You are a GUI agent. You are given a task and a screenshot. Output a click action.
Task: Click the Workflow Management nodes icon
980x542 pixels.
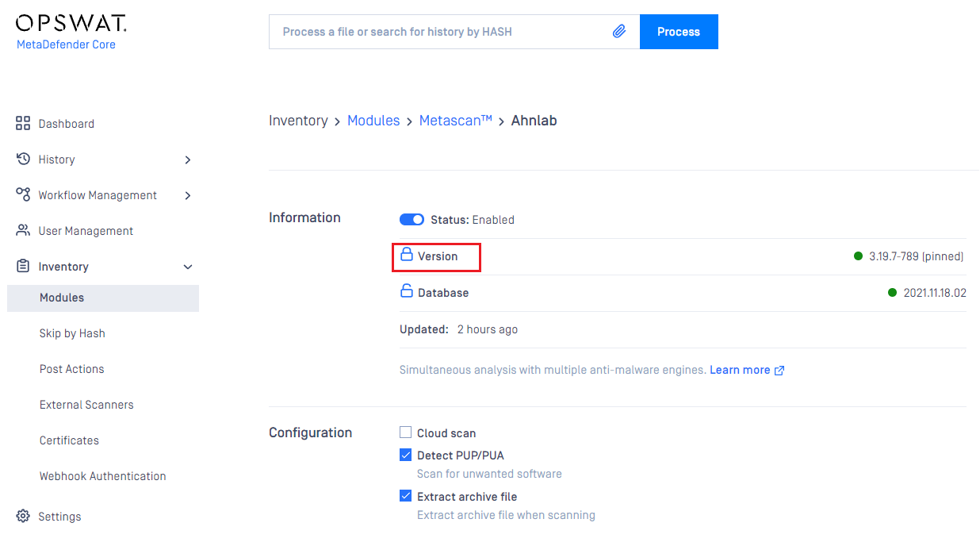tap(23, 195)
